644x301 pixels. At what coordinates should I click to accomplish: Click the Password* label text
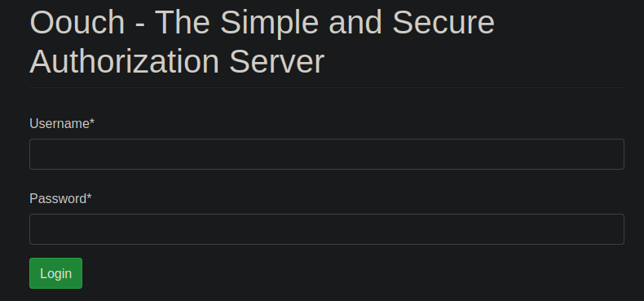pyautogui.click(x=60, y=198)
